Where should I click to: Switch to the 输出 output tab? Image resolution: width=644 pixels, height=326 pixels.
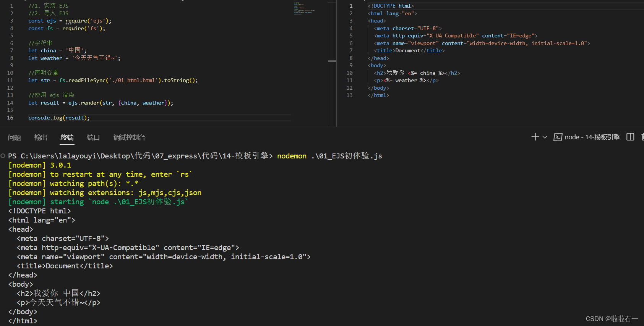pos(41,137)
